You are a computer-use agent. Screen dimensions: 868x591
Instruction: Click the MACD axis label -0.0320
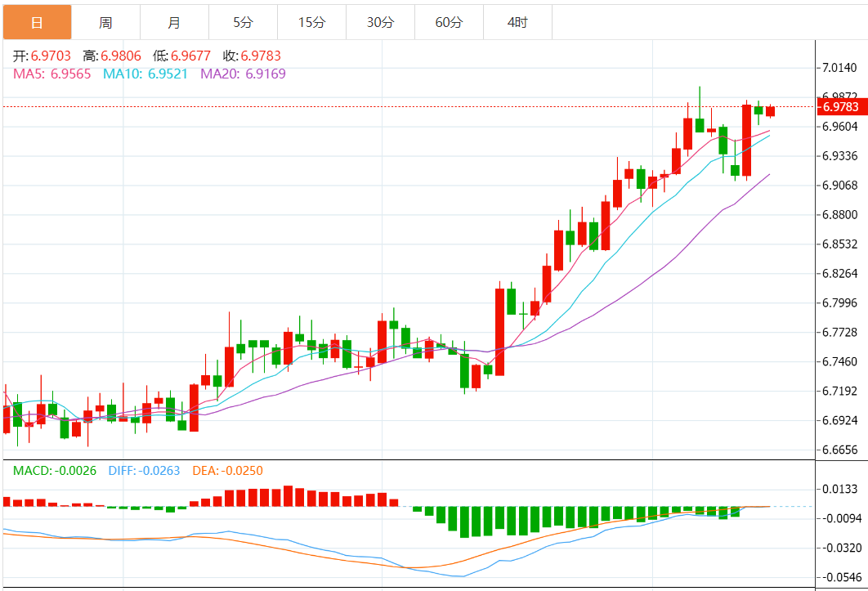(842, 548)
